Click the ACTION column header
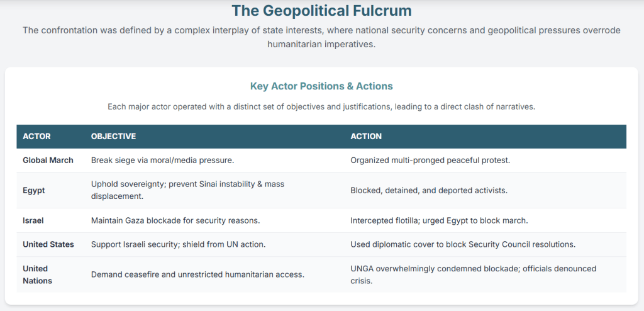 coord(366,137)
